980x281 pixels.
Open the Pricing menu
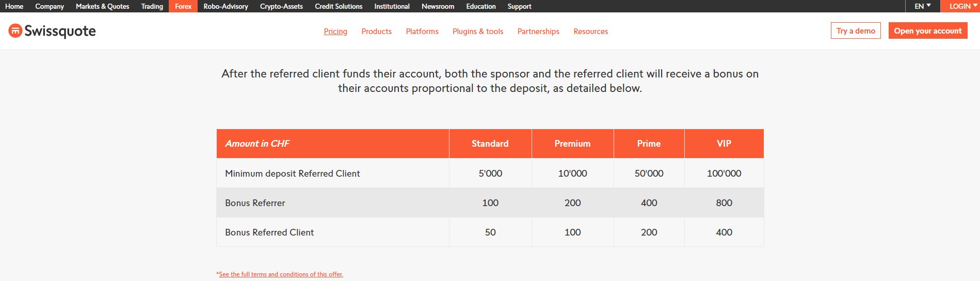[335, 32]
